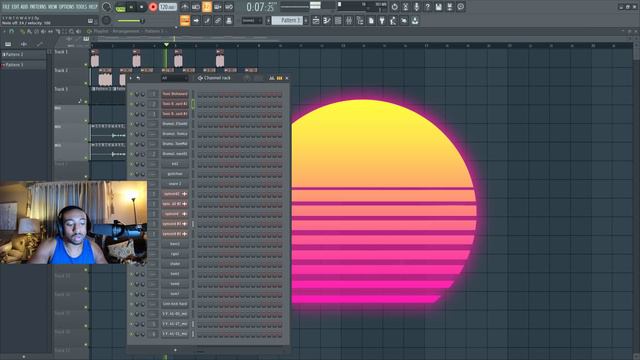The image size is (640, 360).
Task: Open the VIEW menu
Action: tap(53, 7)
